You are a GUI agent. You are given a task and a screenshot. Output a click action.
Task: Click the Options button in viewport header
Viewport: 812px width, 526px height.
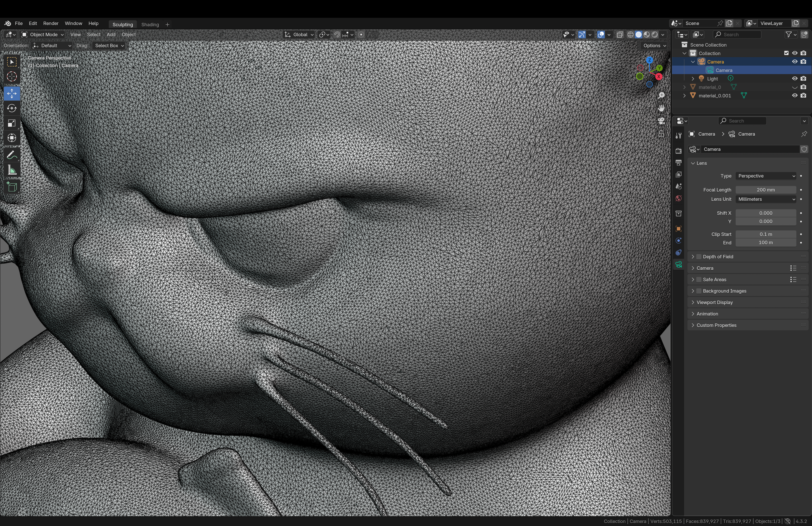(654, 45)
